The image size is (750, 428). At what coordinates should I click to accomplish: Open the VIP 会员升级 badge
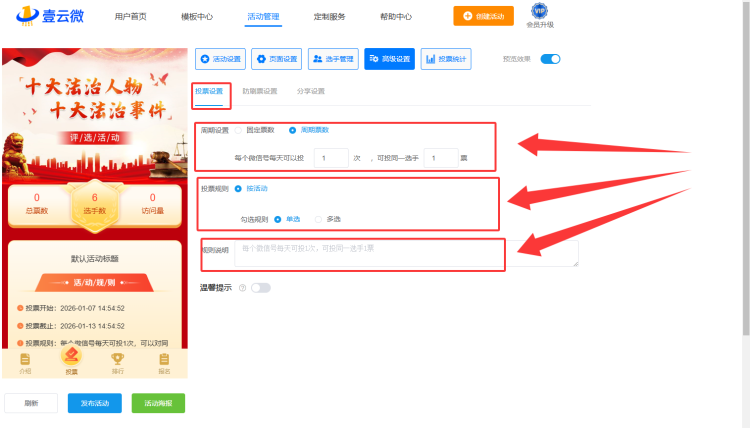539,16
